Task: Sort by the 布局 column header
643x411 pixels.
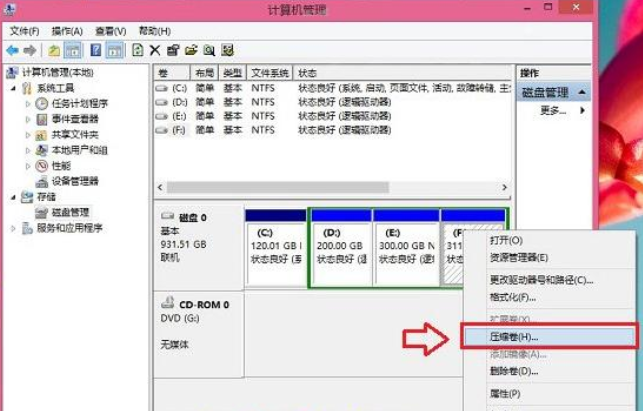Action: [205, 73]
